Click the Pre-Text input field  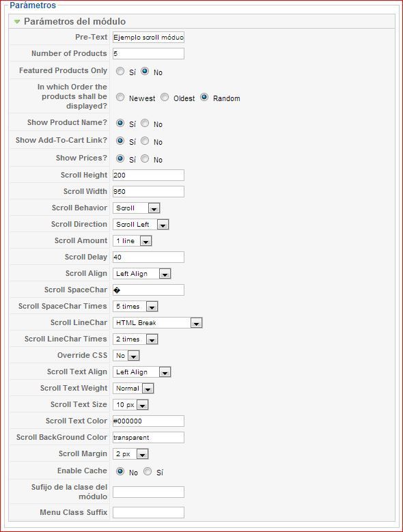(x=149, y=38)
